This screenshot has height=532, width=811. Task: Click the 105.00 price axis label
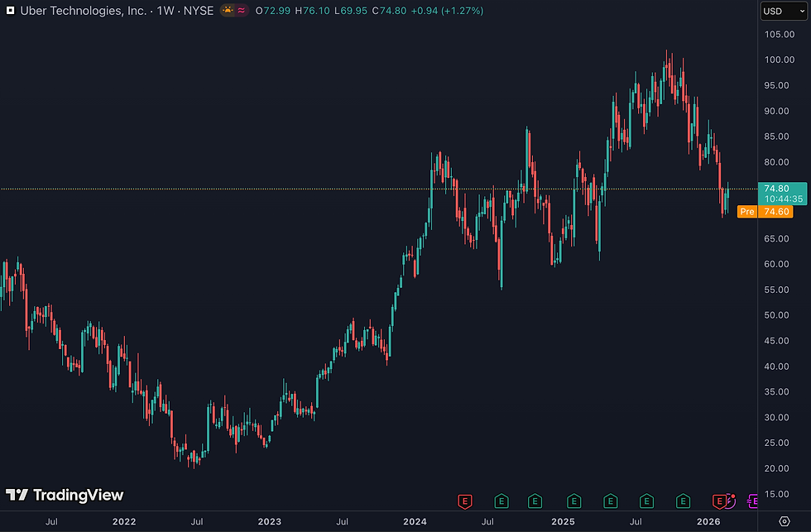point(780,34)
